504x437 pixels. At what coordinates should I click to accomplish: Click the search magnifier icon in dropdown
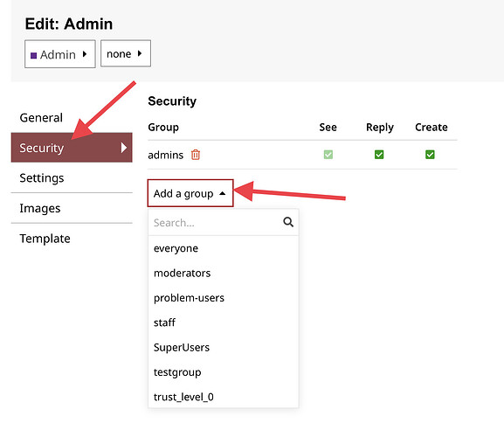(288, 222)
